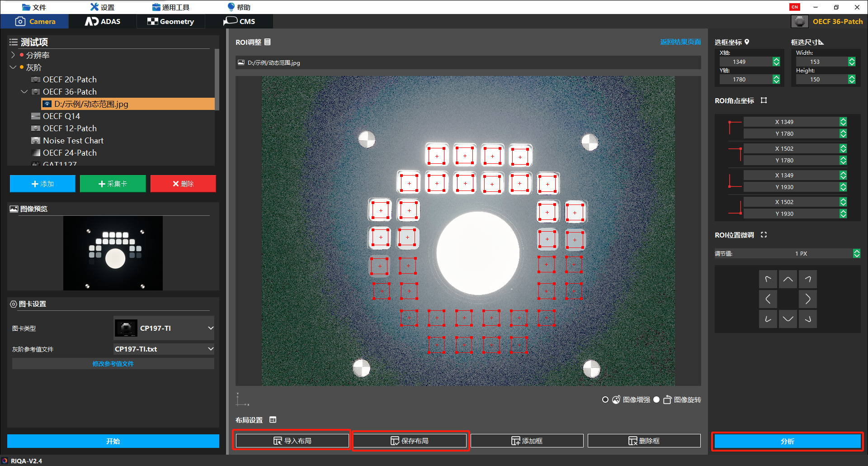Toggle the 图像旋转 radio option
This screenshot has width=868, height=466.
pos(656,399)
